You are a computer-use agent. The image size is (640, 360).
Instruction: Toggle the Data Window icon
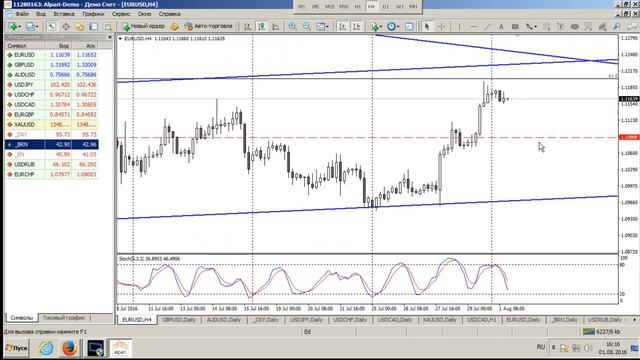click(65, 27)
